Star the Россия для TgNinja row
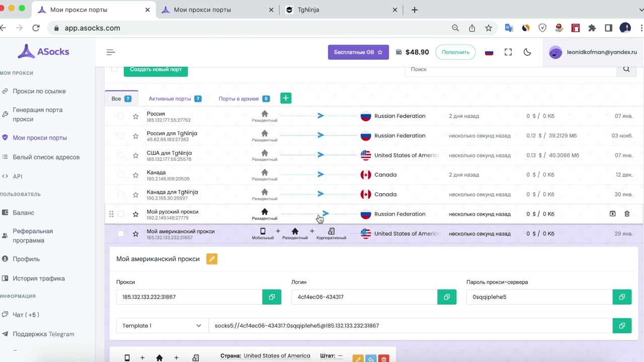Image resolution: width=644 pixels, height=362 pixels. 135,136
